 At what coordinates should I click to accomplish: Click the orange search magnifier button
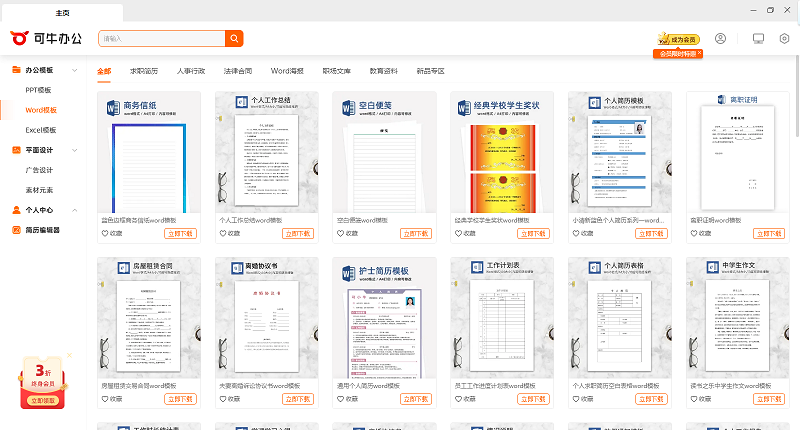(x=234, y=39)
